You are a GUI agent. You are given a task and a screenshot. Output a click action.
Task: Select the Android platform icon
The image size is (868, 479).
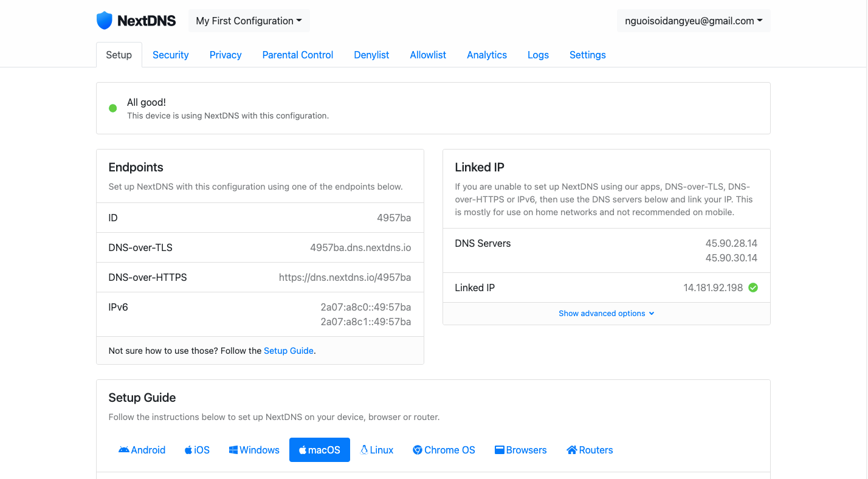124,450
